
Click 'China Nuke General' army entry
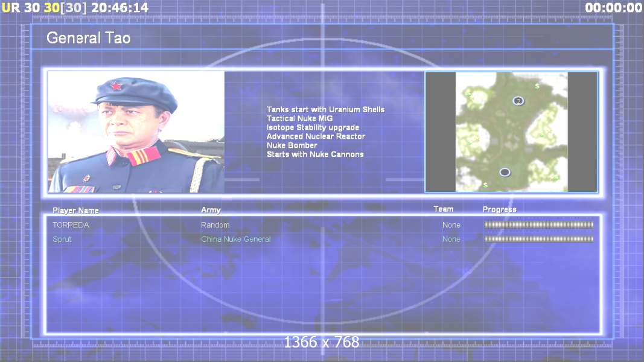236,239
